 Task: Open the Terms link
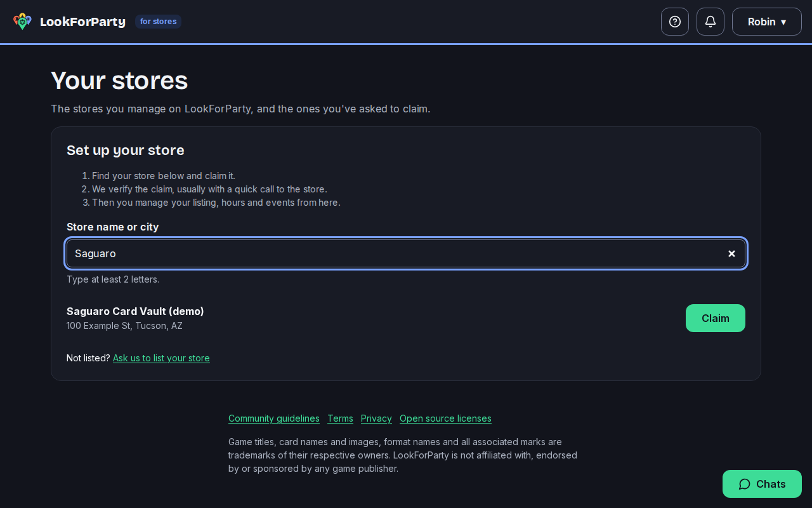coord(340,418)
